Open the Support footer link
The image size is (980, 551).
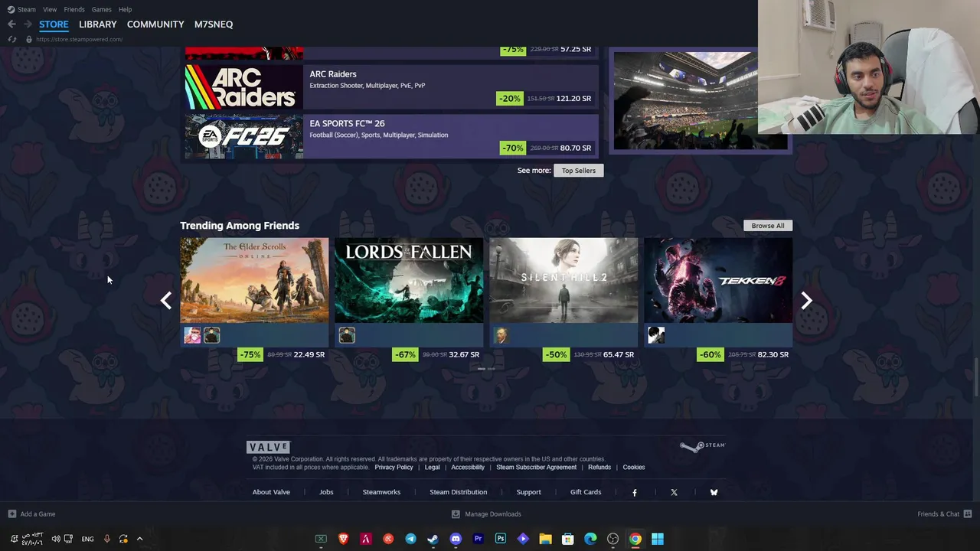click(x=528, y=492)
